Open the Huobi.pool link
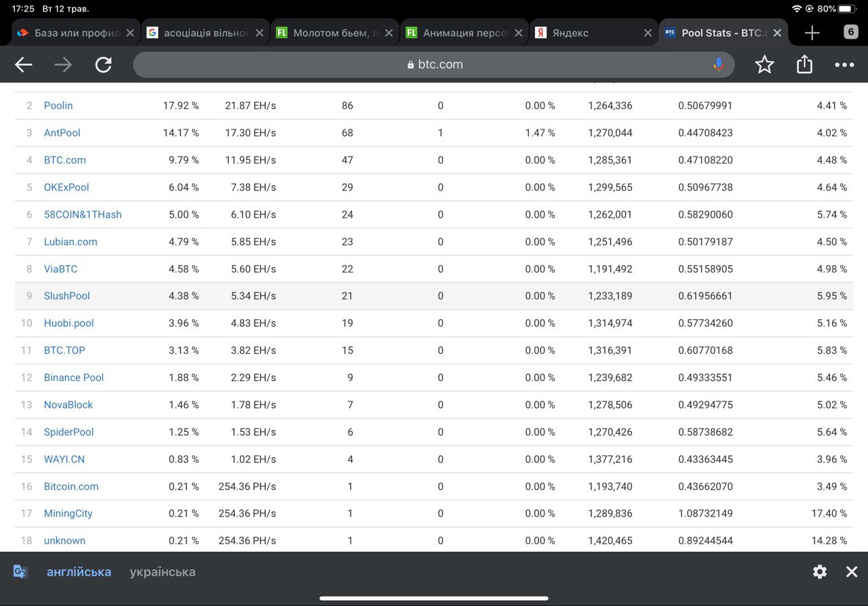This screenshot has height=606, width=868. click(69, 323)
